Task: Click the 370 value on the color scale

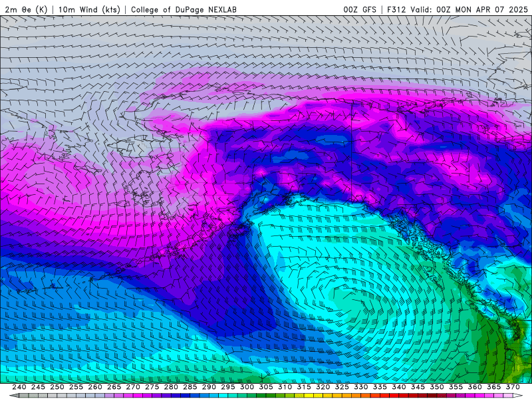Action: pos(513,387)
